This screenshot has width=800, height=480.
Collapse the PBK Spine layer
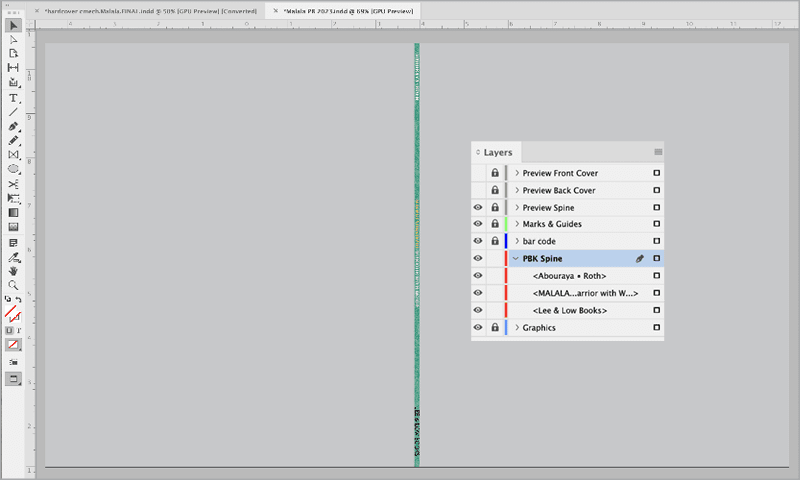(516, 259)
